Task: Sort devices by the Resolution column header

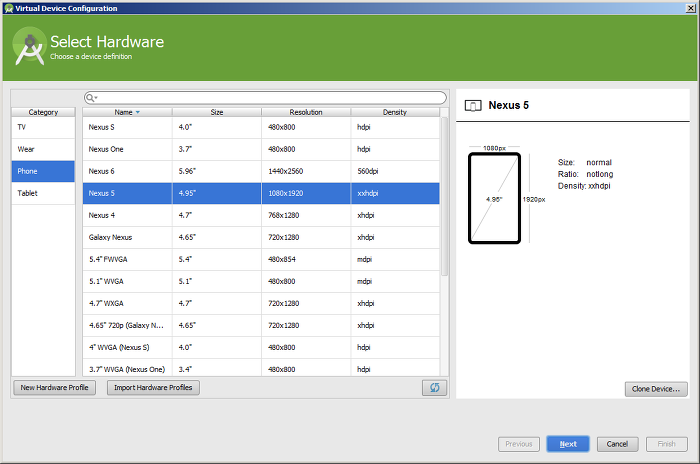Action: 306,112
